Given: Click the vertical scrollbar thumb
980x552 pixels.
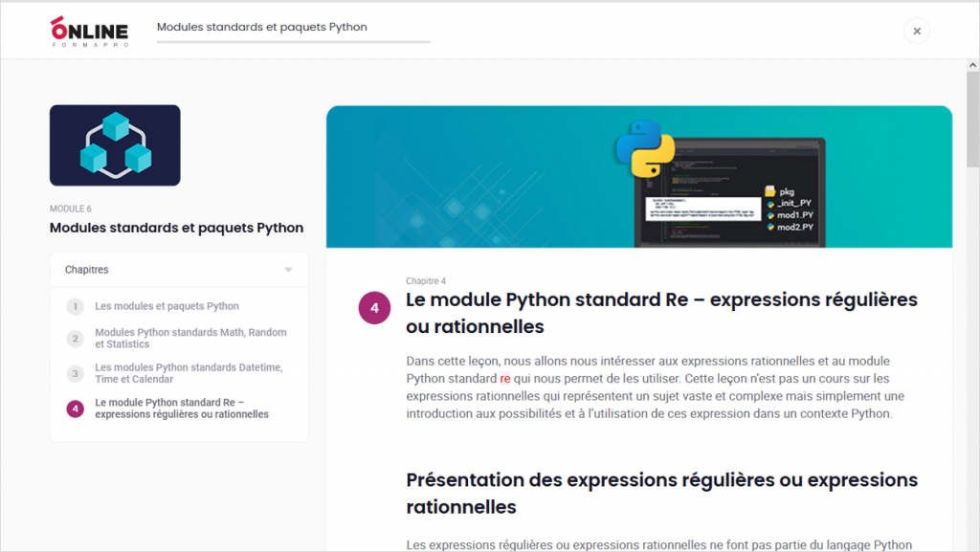Looking at the screenshot, I should point(972,115).
